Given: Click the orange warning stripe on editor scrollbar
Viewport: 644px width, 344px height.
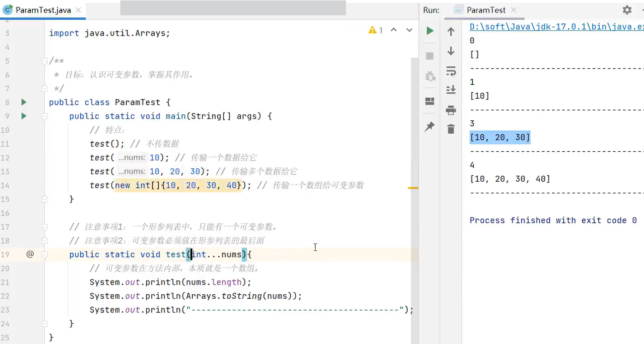Looking at the screenshot, I should tap(413, 188).
